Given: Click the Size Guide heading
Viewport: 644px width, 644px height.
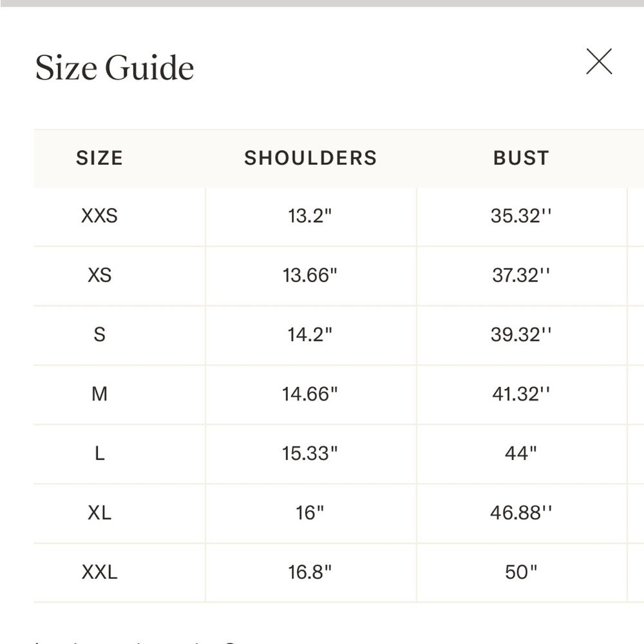Looking at the screenshot, I should tap(115, 68).
